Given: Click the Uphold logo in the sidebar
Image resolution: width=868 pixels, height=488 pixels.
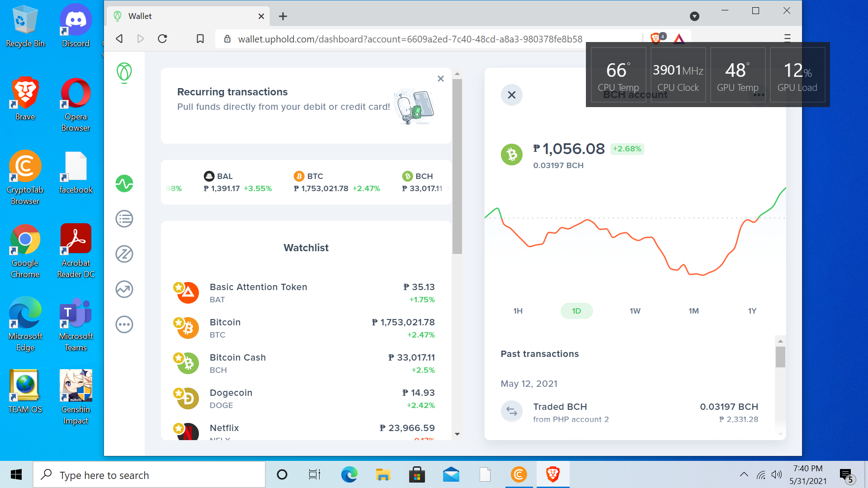Looking at the screenshot, I should 124,73.
